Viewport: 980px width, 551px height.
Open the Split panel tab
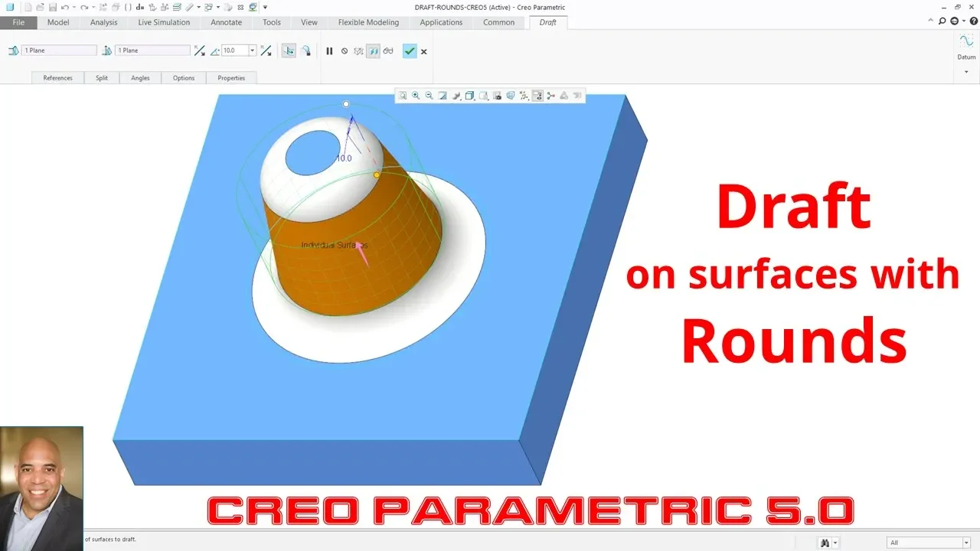tap(102, 78)
